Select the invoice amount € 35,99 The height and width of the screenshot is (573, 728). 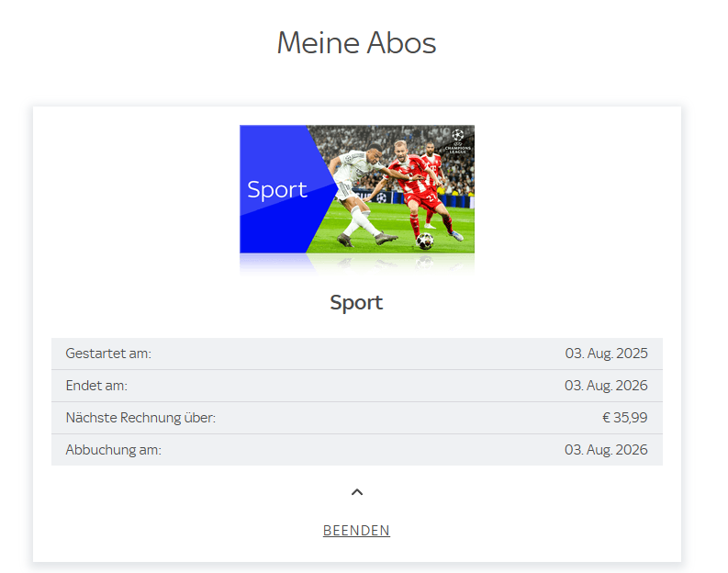[x=624, y=418]
